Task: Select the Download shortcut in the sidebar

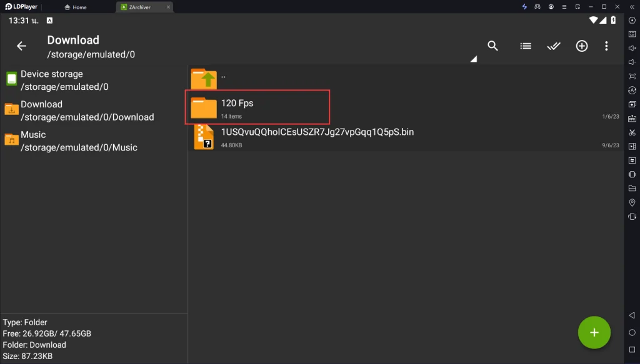Action: [x=94, y=111]
